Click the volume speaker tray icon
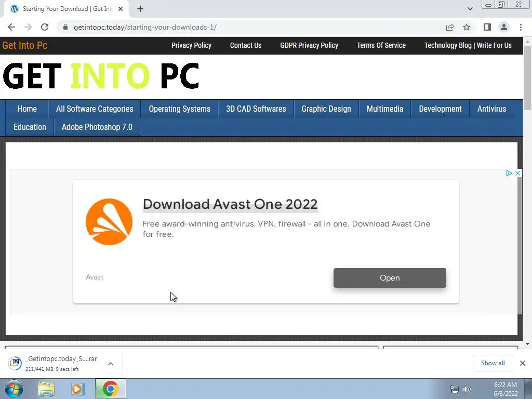The width and height of the screenshot is (532, 399). [x=467, y=389]
